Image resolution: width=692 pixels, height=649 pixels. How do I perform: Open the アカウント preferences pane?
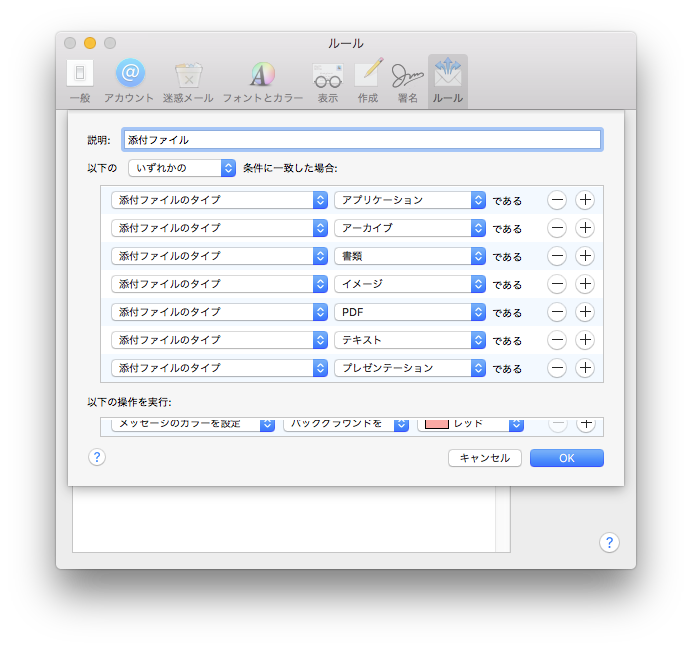click(x=129, y=80)
